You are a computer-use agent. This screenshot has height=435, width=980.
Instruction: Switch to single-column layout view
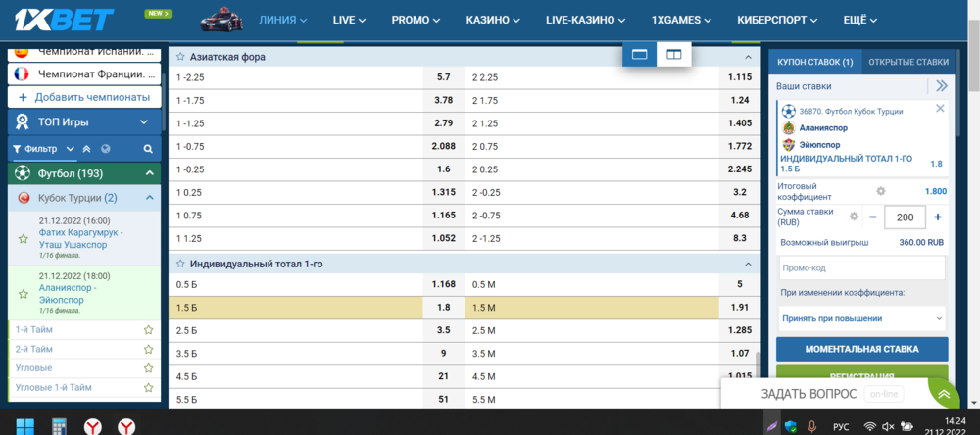pos(639,55)
